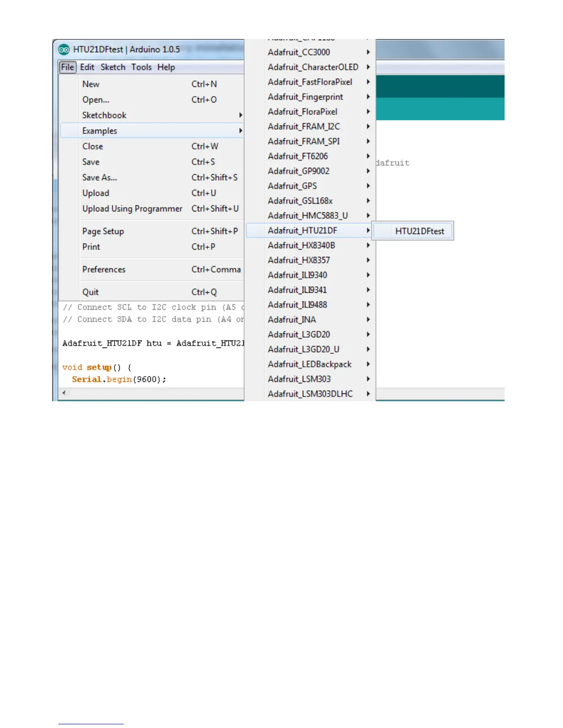Expand the Adafruit_GP9002 examples
The height and width of the screenshot is (728, 563).
point(310,171)
